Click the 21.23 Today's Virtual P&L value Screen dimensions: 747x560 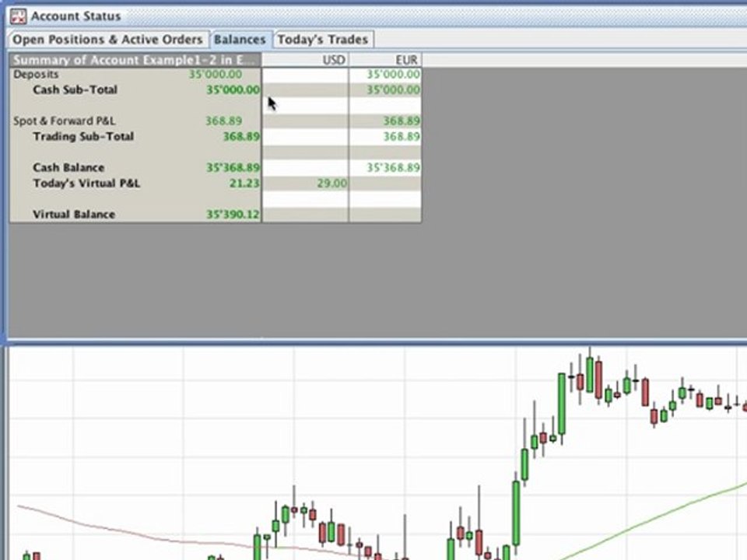tap(244, 184)
